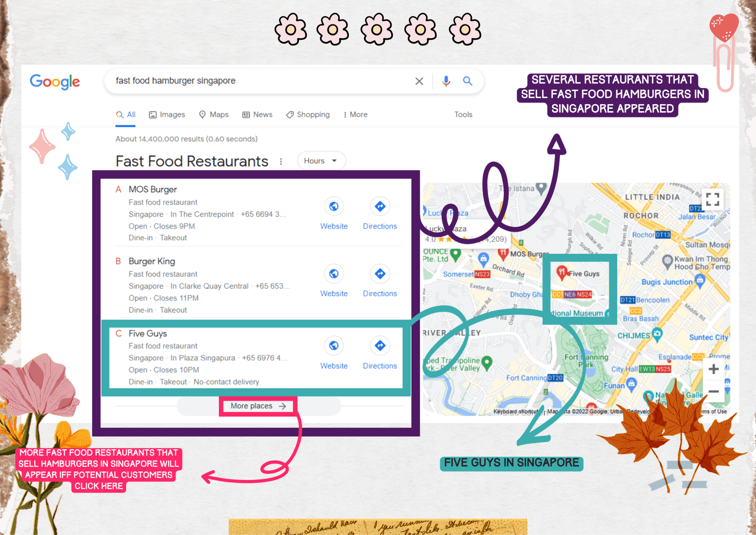
Task: Click the Google logo
Action: pyautogui.click(x=55, y=81)
